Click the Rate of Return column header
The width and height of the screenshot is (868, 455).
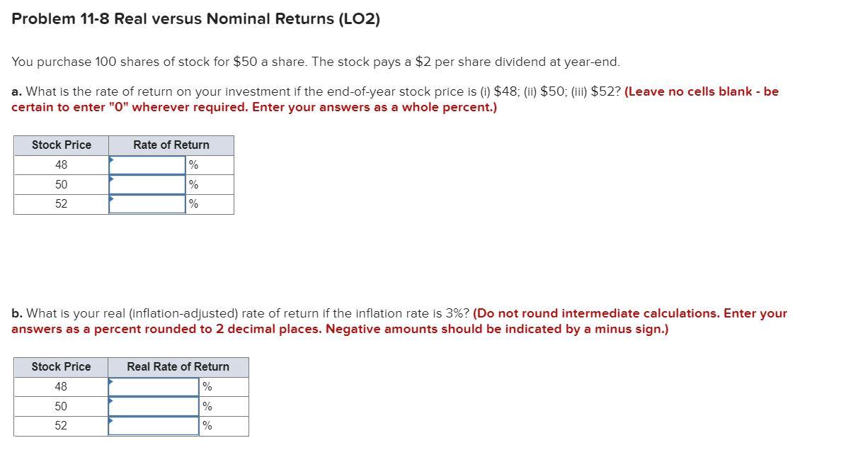tap(171, 145)
